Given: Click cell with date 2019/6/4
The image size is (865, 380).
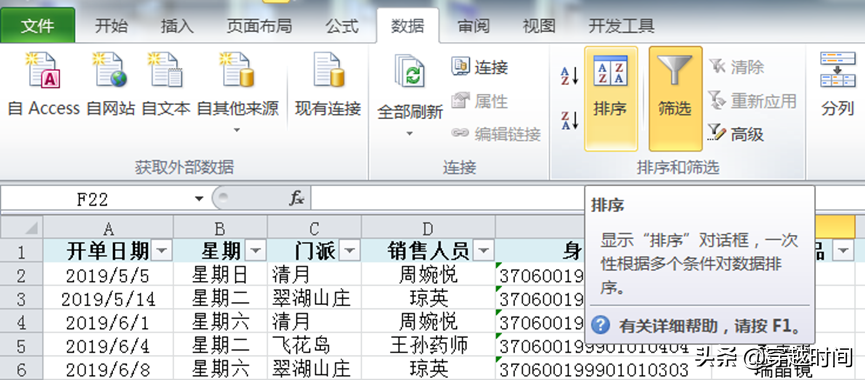Looking at the screenshot, I should coord(108,346).
